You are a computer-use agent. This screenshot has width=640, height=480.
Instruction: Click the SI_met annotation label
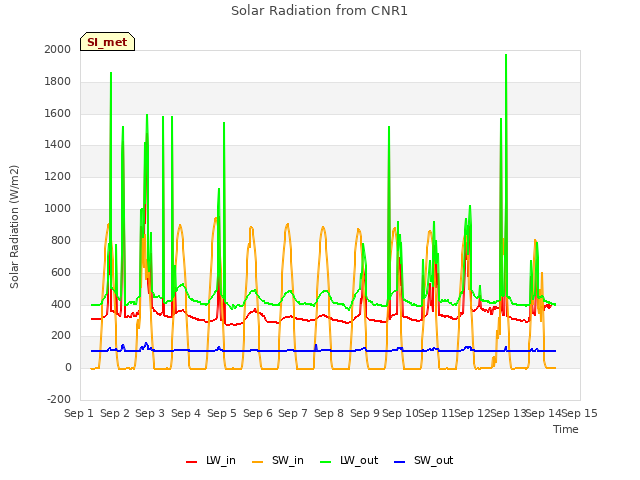(x=107, y=42)
